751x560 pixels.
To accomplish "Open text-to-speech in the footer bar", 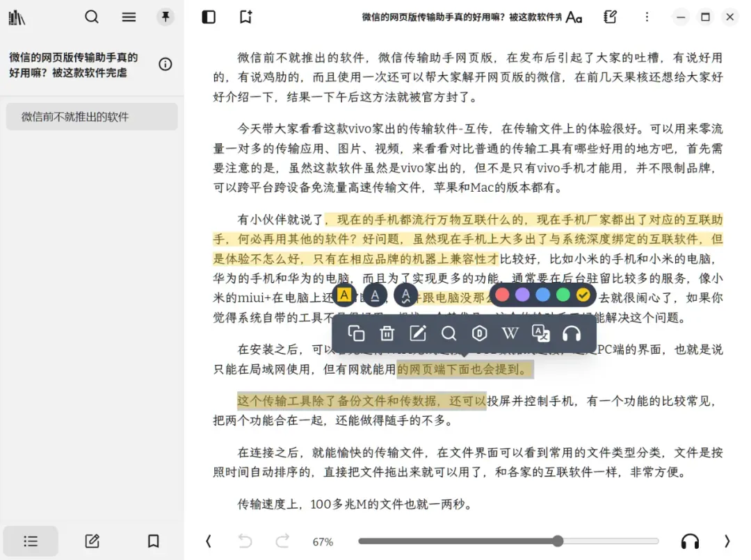I will click(x=691, y=541).
